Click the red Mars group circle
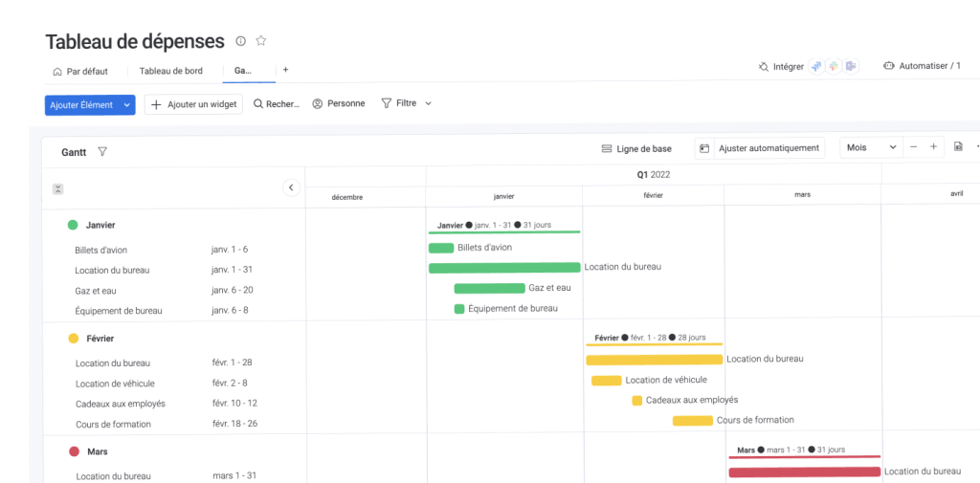Image resolution: width=980 pixels, height=483 pixels. pyautogui.click(x=74, y=451)
